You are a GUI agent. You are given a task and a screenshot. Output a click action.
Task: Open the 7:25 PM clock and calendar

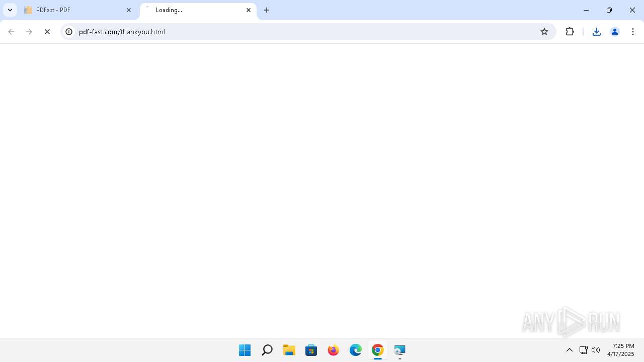pyautogui.click(x=621, y=350)
